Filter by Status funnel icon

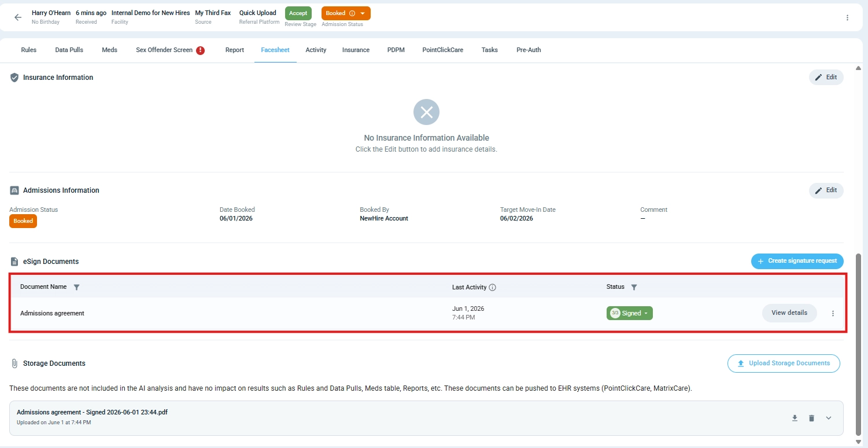tap(634, 287)
